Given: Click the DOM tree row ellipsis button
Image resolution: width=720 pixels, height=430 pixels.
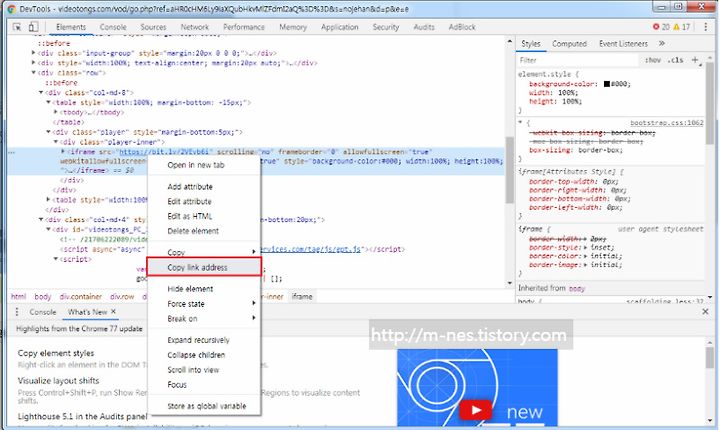Looking at the screenshot, I should 11,152.
